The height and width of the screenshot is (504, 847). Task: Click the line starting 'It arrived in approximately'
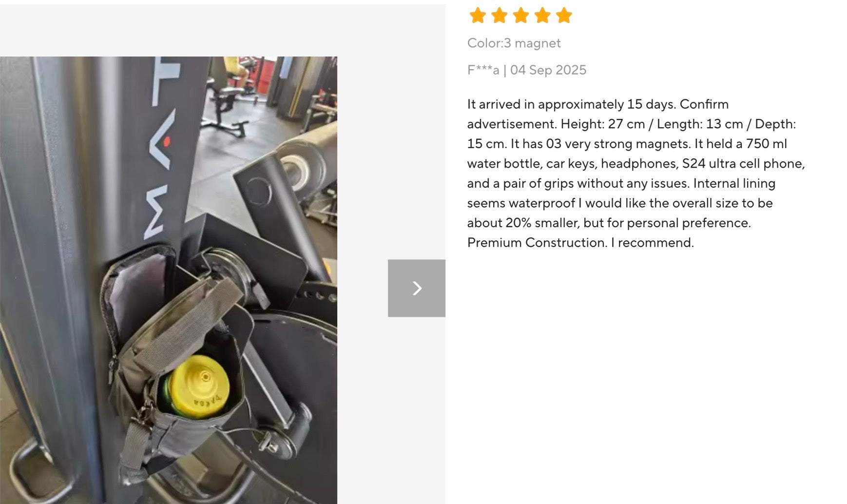(x=597, y=104)
